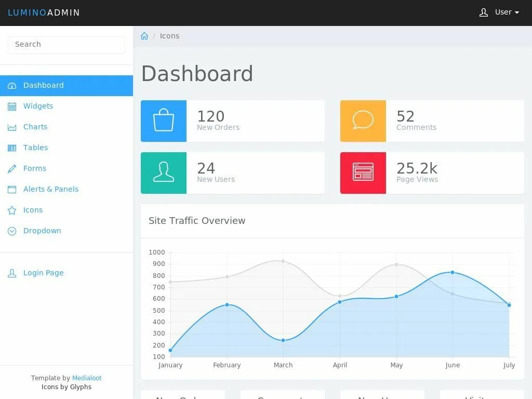The height and width of the screenshot is (399, 532).
Task: Click the person icon on New Users
Action: point(164,172)
